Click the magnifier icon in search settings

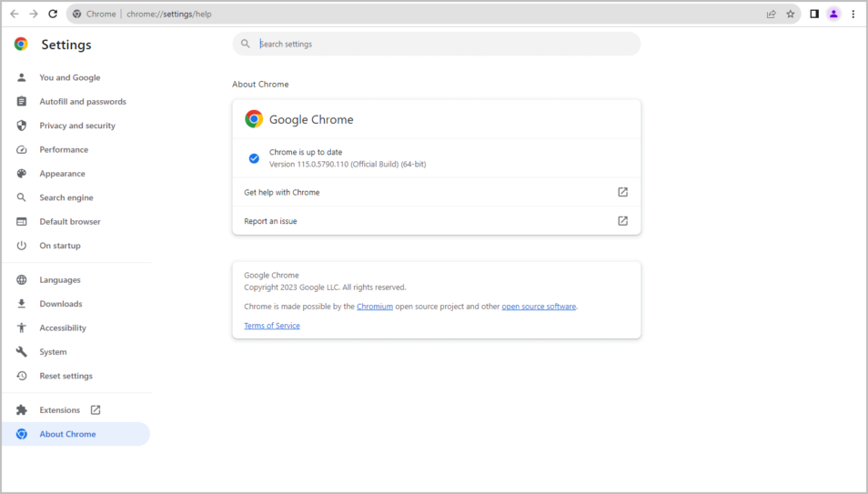(246, 44)
